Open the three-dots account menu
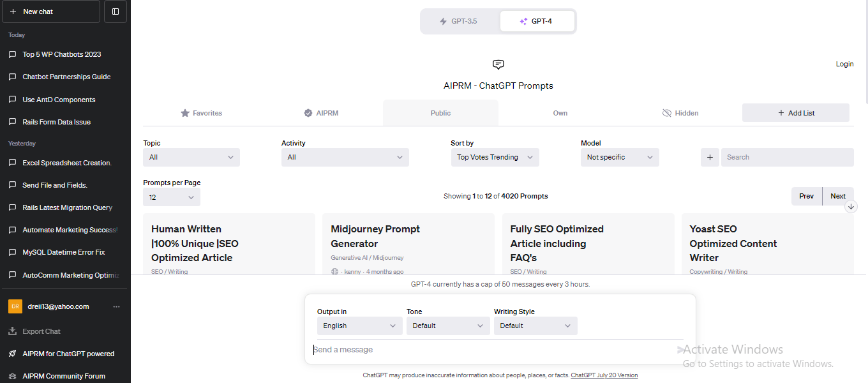Screen dimensions: 868x383 [116, 306]
